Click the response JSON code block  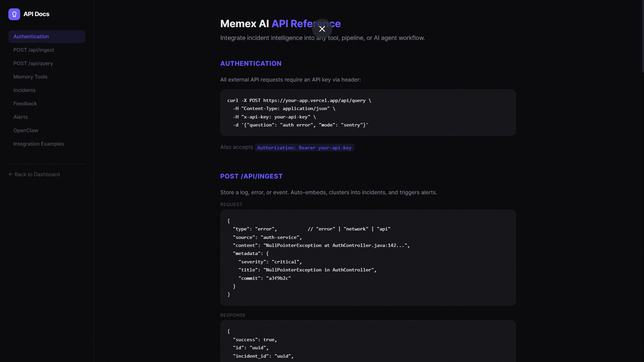coord(368,341)
